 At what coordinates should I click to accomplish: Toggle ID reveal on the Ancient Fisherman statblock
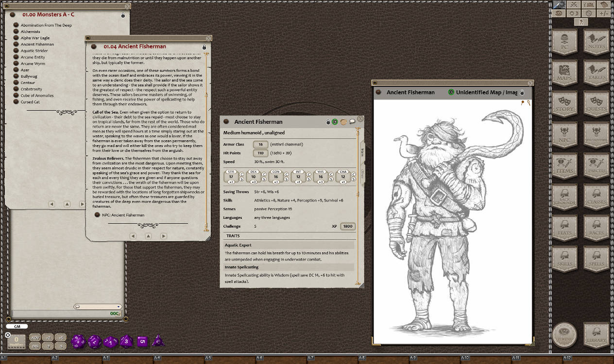[335, 122]
